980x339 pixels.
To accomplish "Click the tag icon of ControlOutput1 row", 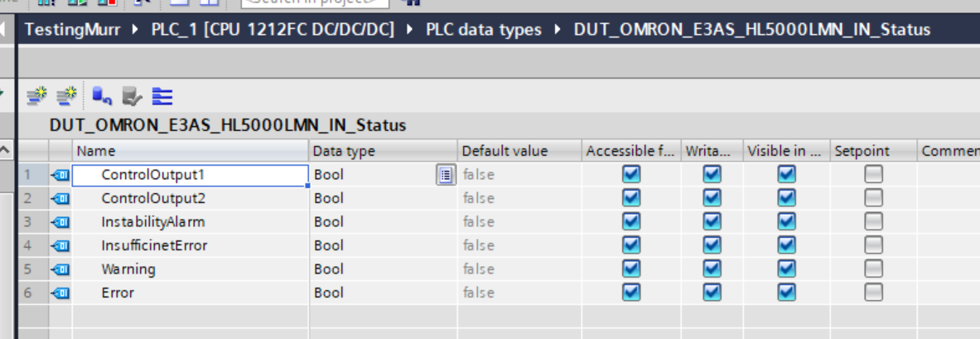I will 60,175.
